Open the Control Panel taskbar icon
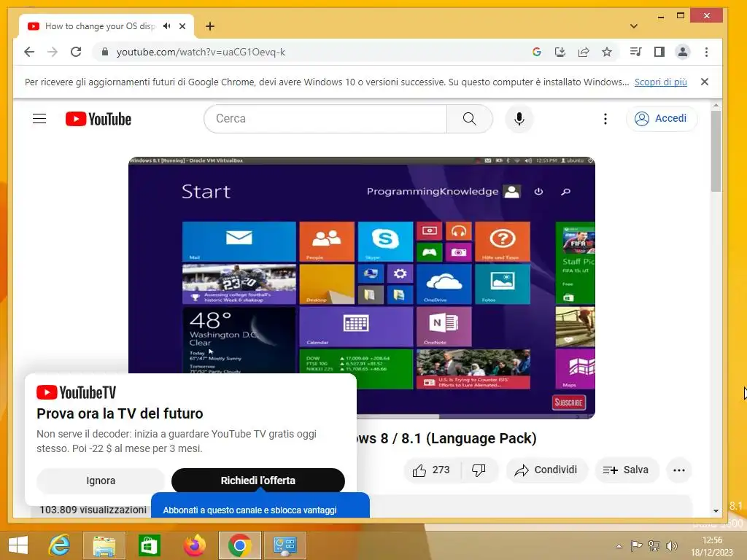 (x=285, y=545)
